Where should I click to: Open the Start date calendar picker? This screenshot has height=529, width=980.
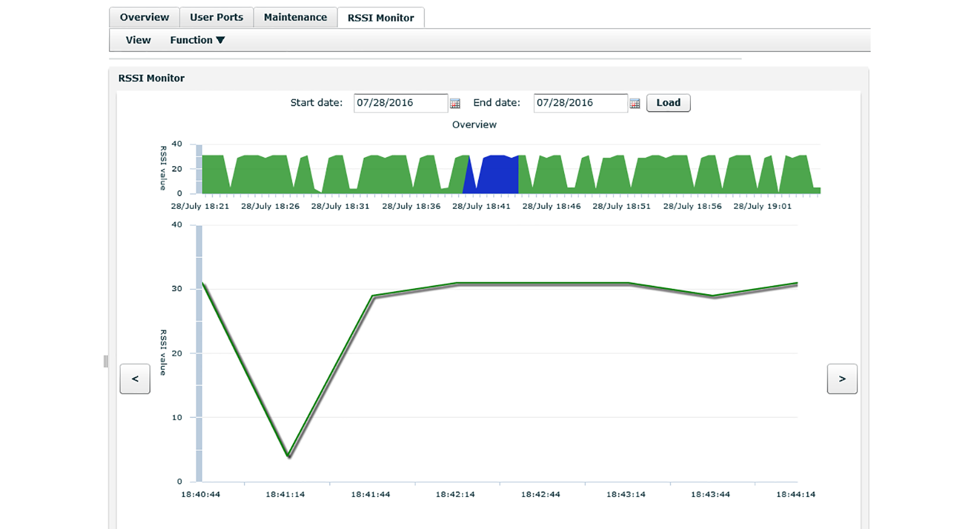tap(455, 103)
